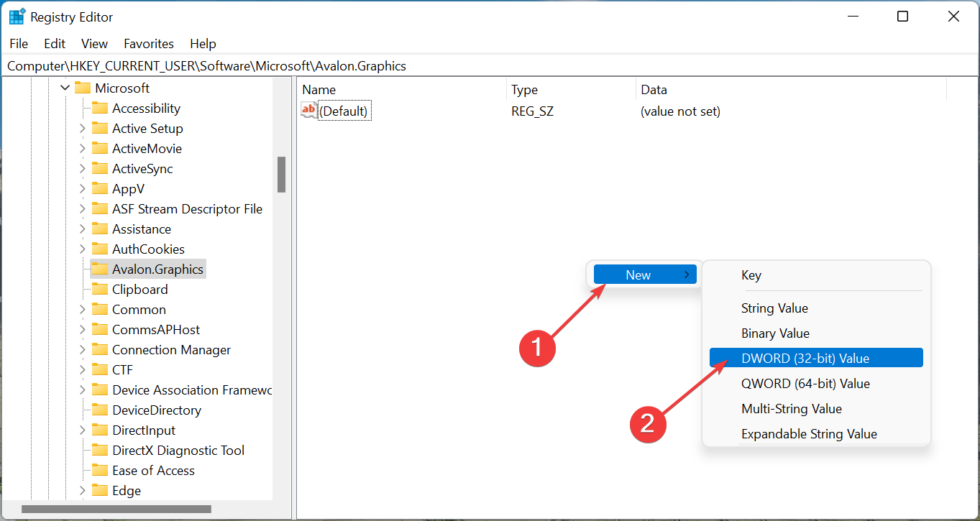Screen dimensions: 980x521
Task: Create a DWORD (32-bit) Value
Action: pyautogui.click(x=816, y=358)
